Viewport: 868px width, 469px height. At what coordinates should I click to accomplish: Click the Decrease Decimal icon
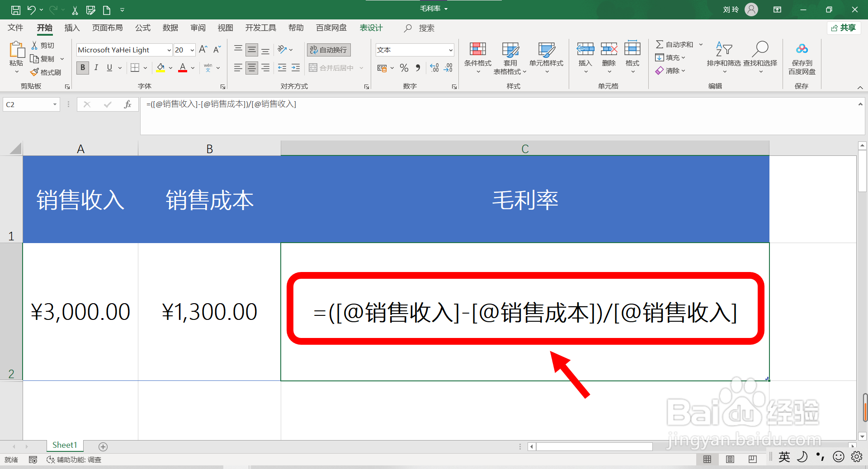point(448,68)
